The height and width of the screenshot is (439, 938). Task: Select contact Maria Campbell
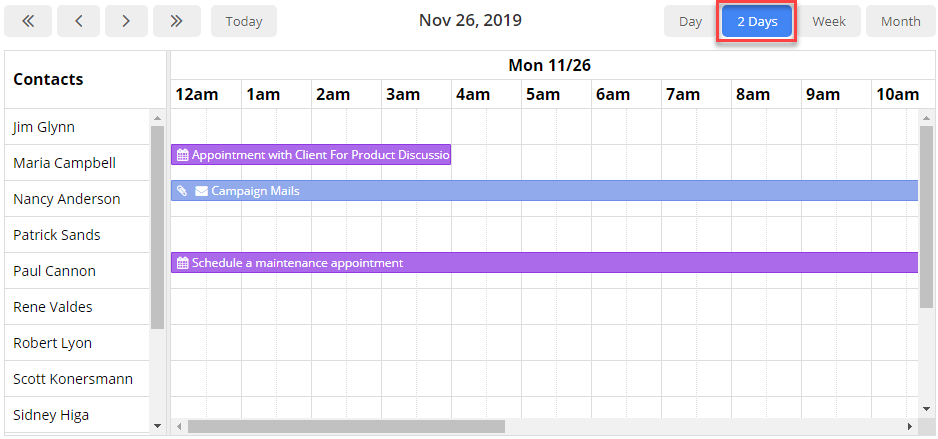tap(65, 163)
